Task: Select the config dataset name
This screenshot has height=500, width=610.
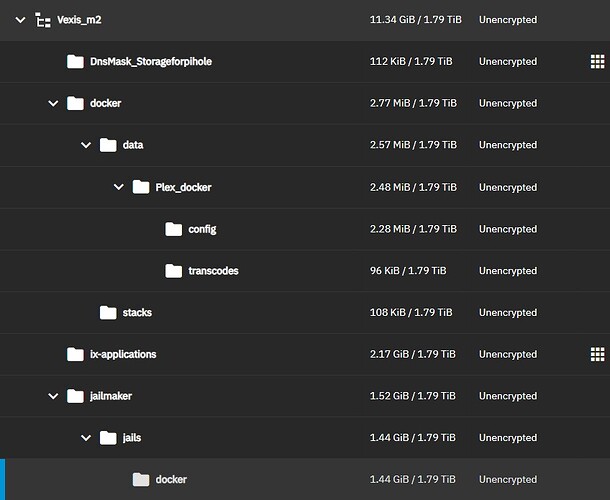Action: click(x=202, y=230)
